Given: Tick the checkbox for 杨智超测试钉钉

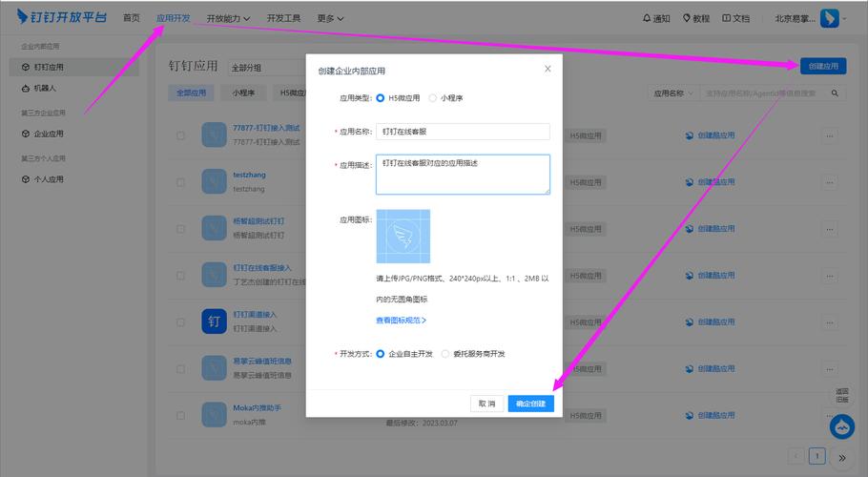Looking at the screenshot, I should pos(180,229).
